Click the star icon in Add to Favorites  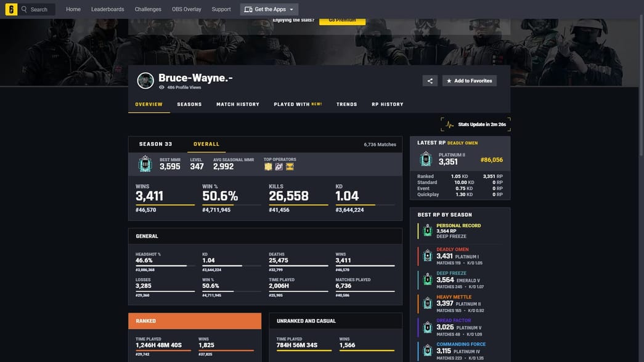click(449, 80)
